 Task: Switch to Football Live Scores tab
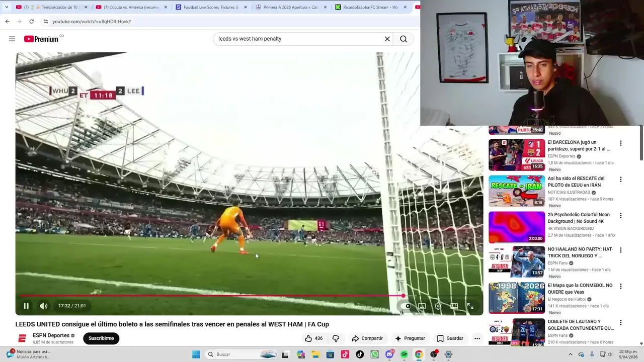[211, 7]
